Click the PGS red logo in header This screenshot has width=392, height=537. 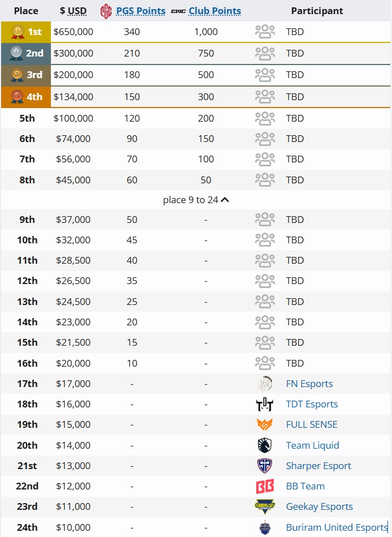(x=106, y=11)
